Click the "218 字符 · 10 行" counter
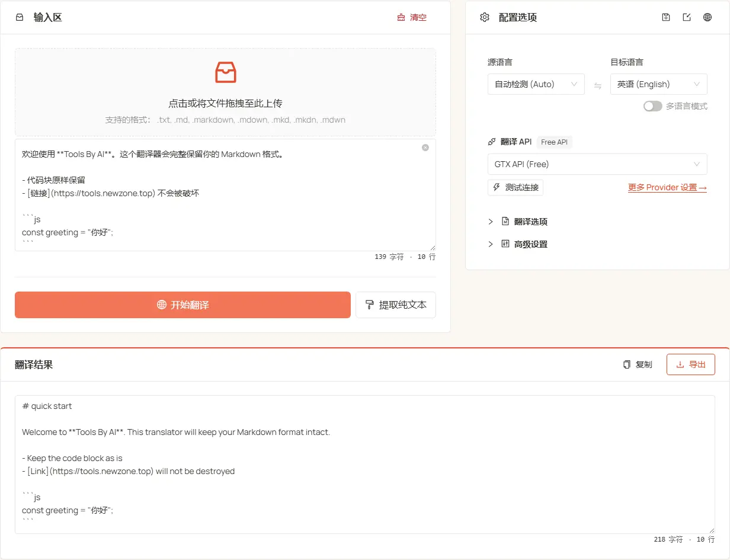The width and height of the screenshot is (730, 560). (684, 539)
